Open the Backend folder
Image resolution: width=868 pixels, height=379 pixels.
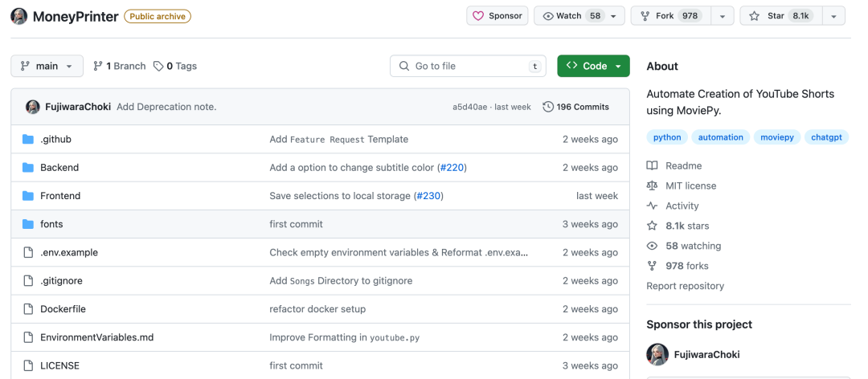tap(59, 168)
